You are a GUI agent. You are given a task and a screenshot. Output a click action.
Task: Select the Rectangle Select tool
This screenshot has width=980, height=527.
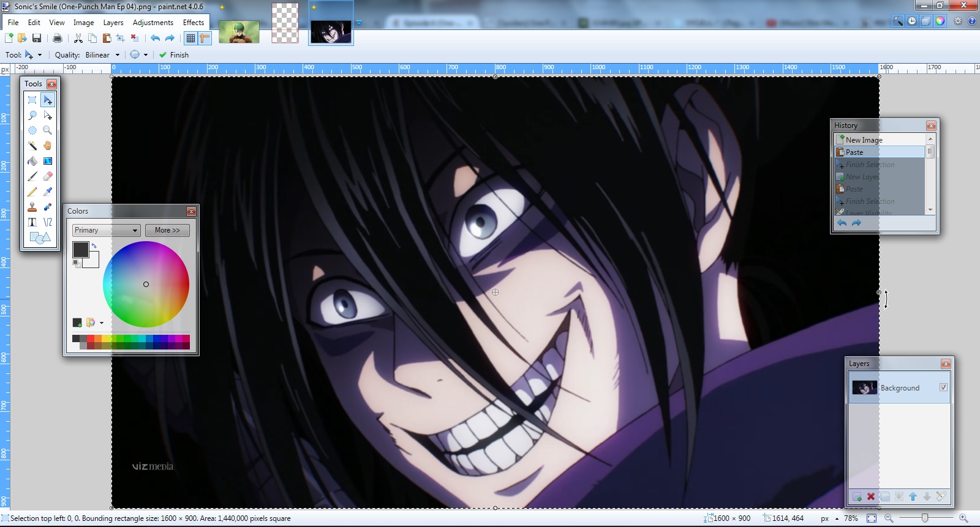click(32, 100)
